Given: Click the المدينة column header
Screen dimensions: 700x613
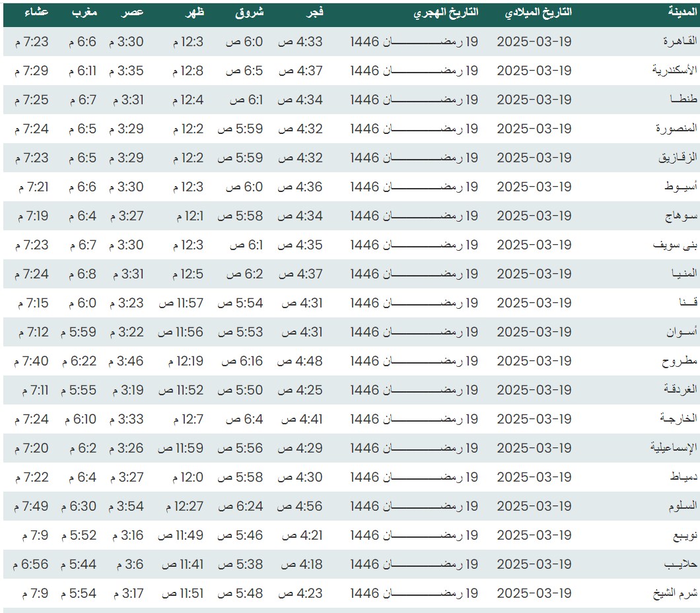Looking at the screenshot, I should tap(681, 13).
